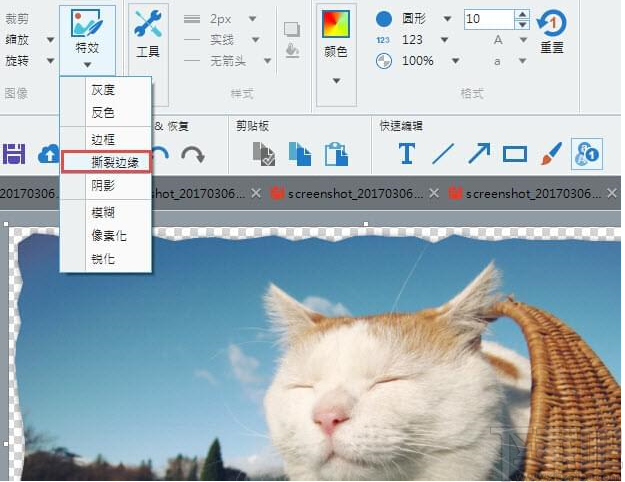The width and height of the screenshot is (625, 482).
Task: Choose 撕裂边缘 torn edge effect
Action: point(106,162)
